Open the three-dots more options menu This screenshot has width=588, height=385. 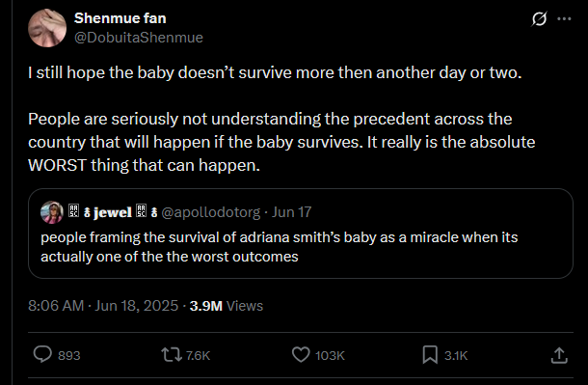[564, 18]
